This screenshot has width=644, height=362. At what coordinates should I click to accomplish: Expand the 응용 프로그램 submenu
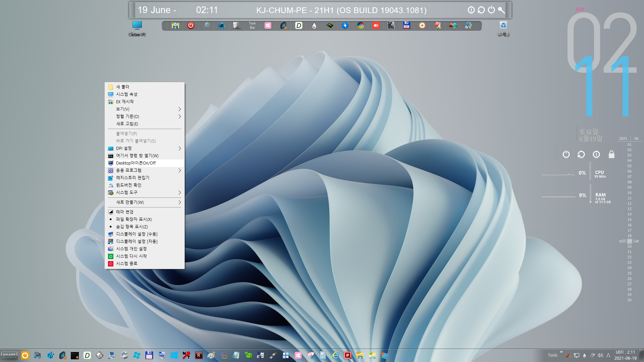(x=145, y=170)
